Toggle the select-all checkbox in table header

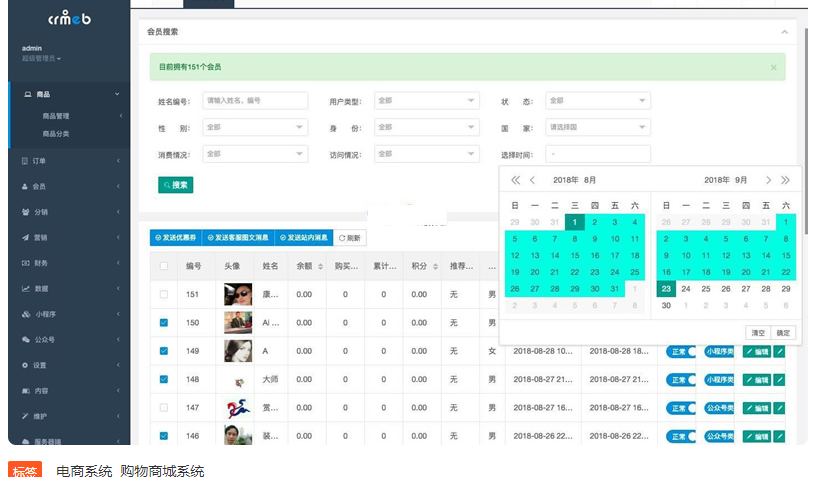(164, 266)
